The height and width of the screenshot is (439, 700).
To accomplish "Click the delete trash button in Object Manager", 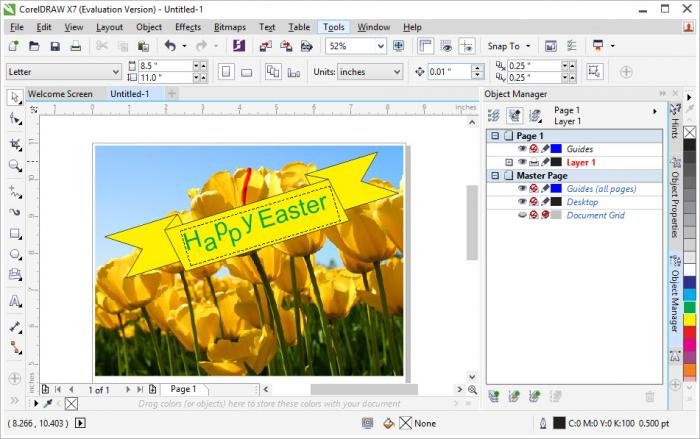I will coord(650,396).
